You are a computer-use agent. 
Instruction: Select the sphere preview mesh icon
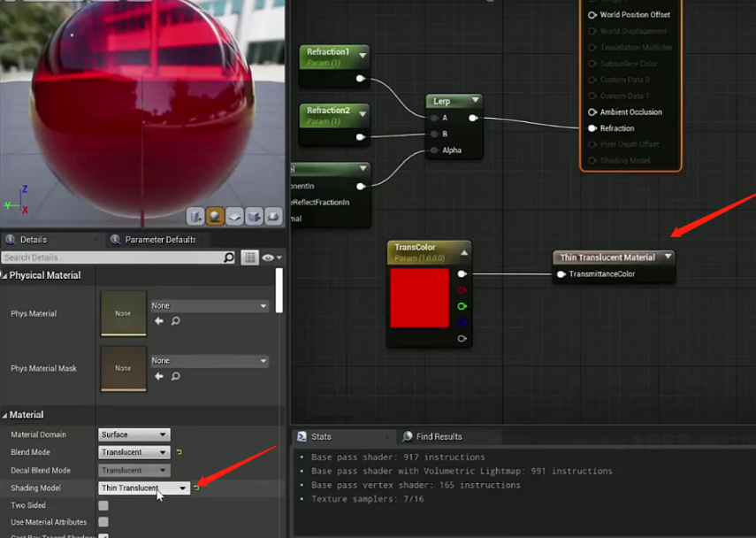point(215,216)
